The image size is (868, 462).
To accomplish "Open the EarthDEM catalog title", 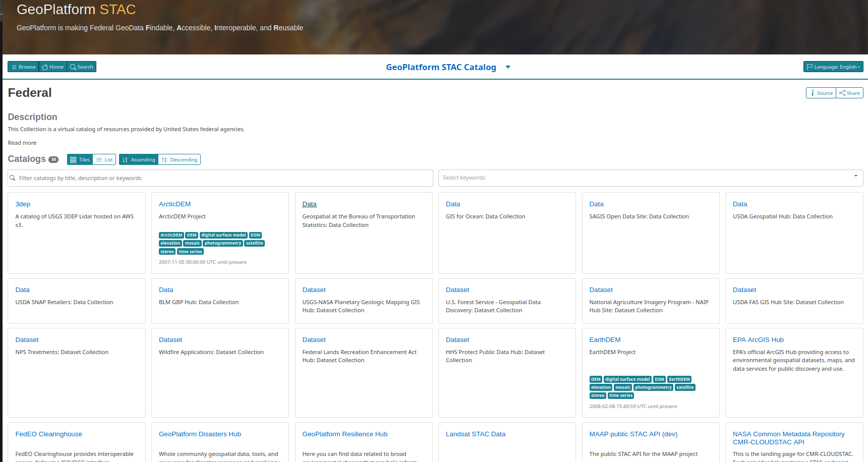I will click(605, 340).
